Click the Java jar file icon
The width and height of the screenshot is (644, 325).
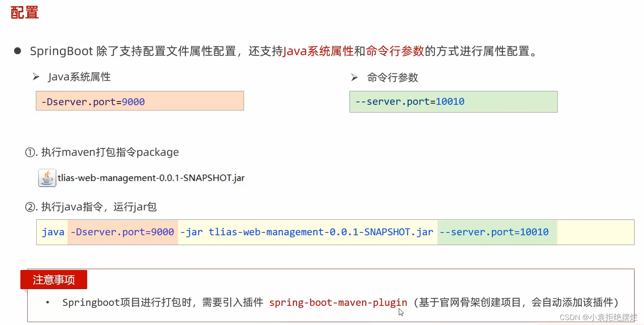[47, 178]
